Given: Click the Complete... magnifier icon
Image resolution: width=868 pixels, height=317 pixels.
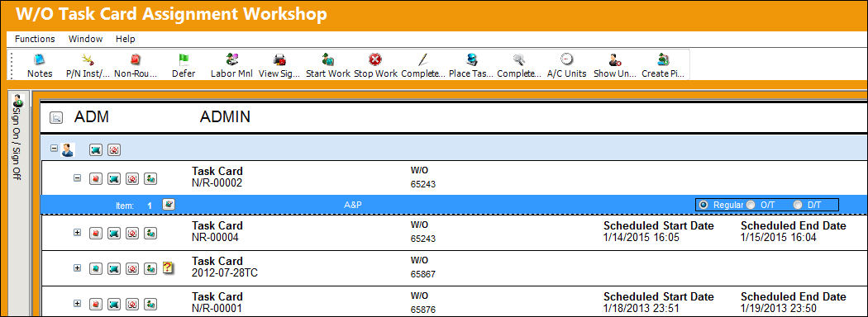Looking at the screenshot, I should pyautogui.click(x=518, y=59).
